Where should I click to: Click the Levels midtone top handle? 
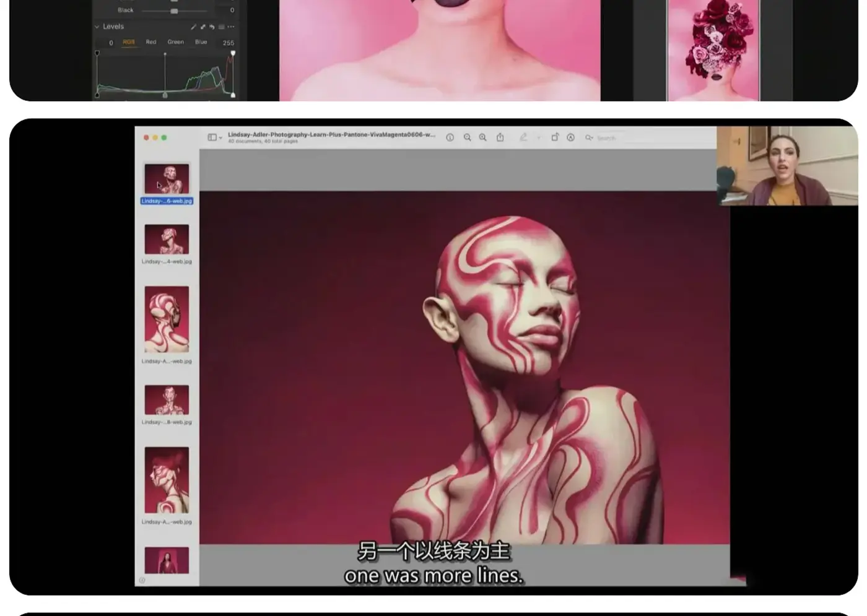(x=165, y=54)
